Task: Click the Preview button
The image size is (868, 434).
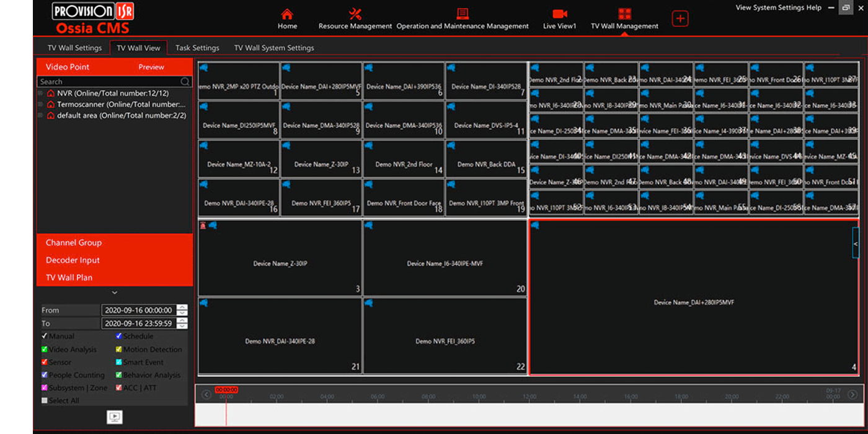Action: (151, 67)
